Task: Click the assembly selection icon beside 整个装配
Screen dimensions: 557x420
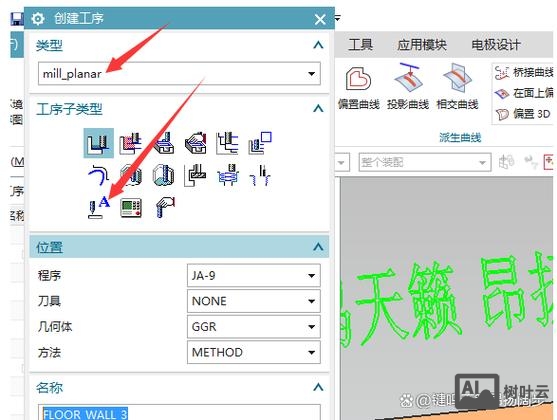Action: 507,162
